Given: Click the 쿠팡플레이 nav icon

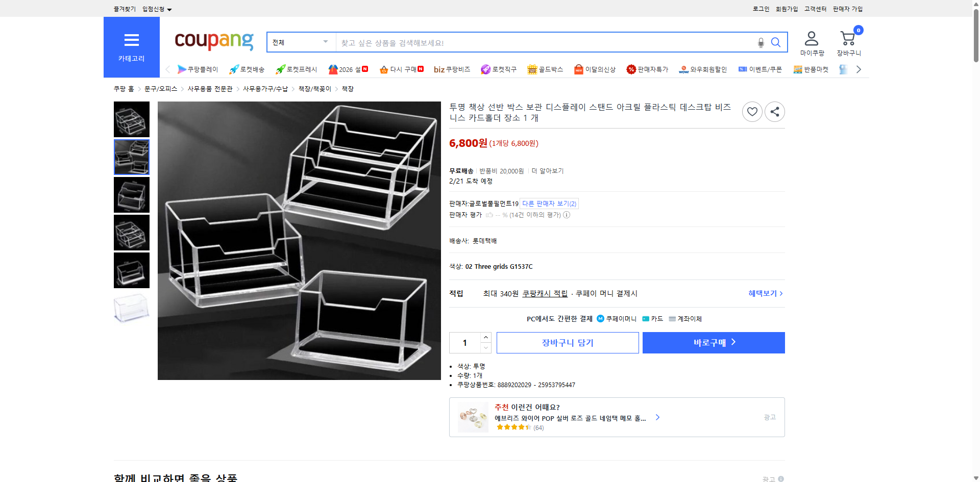Looking at the screenshot, I should point(182,69).
